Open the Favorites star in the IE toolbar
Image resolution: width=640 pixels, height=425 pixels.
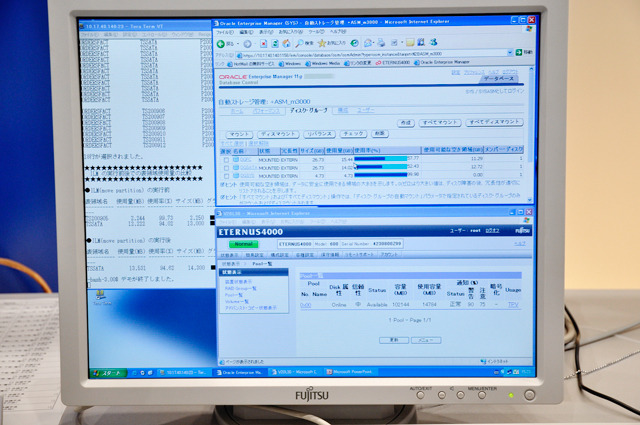pos(322,43)
